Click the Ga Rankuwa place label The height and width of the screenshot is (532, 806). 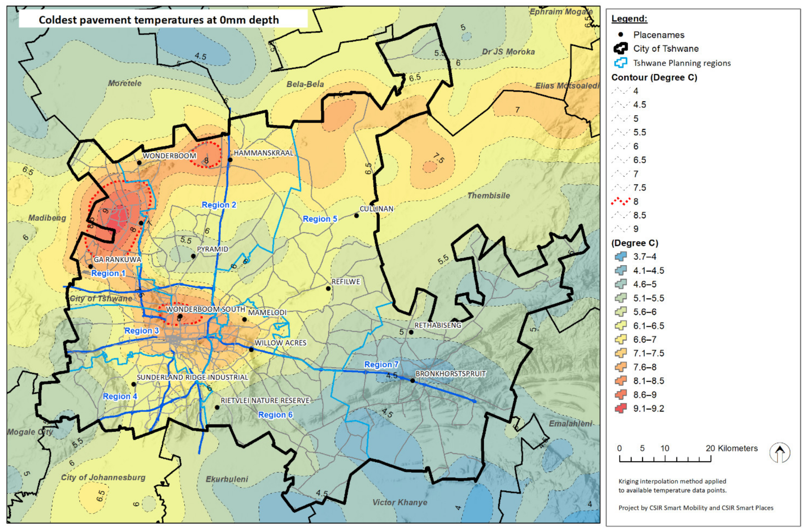(117, 260)
